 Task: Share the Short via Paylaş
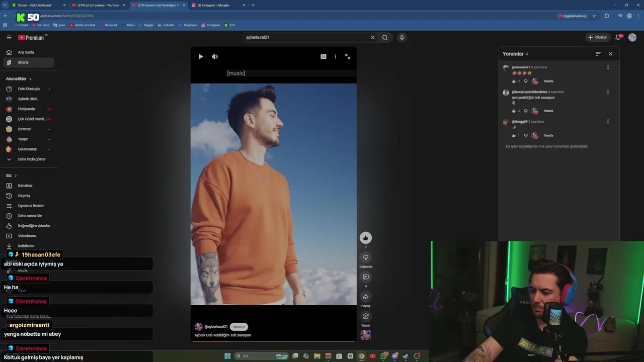coord(366,297)
